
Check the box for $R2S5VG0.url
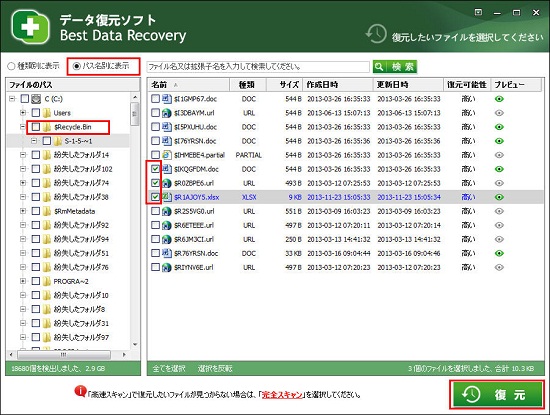(x=155, y=211)
